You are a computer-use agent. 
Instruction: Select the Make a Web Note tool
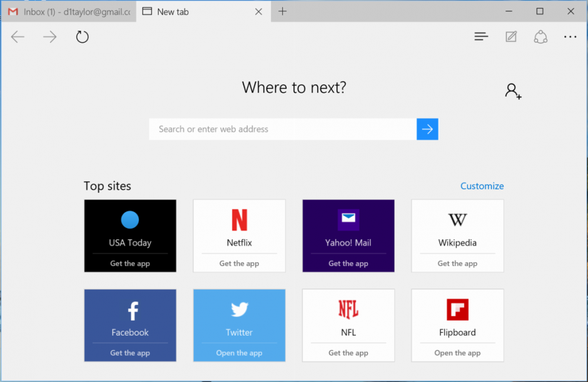(510, 36)
